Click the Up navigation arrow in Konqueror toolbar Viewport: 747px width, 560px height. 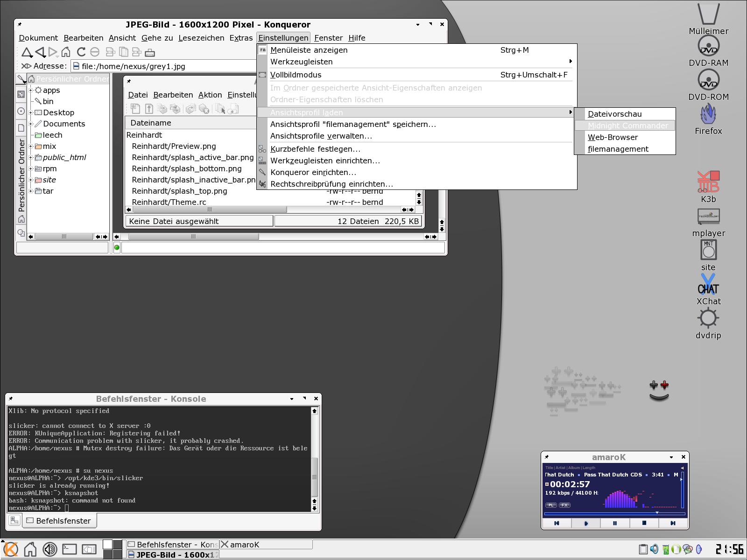(27, 52)
